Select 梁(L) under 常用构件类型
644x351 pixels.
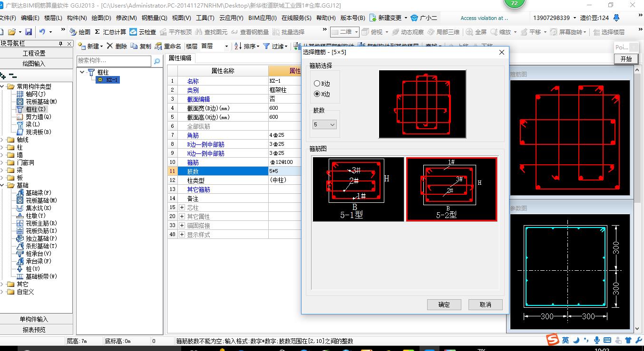click(x=29, y=124)
